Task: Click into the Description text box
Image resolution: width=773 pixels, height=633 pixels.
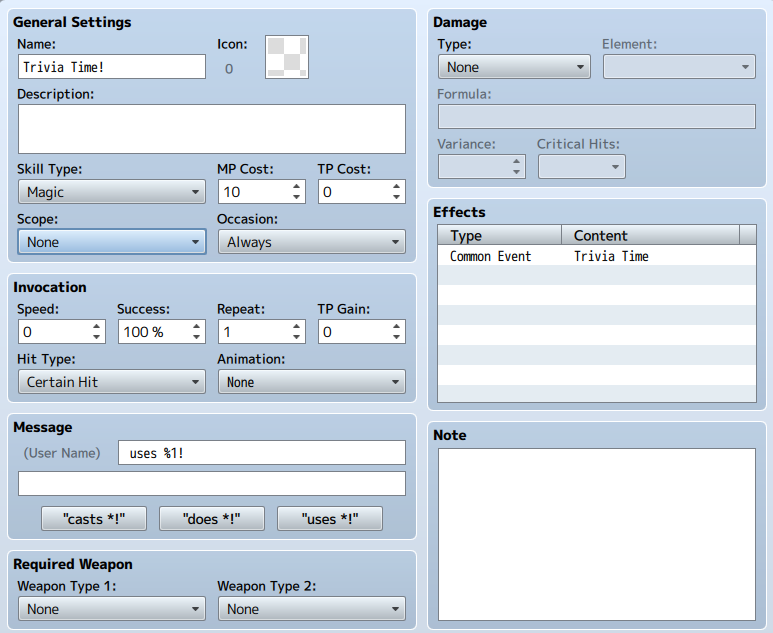Action: pos(211,129)
